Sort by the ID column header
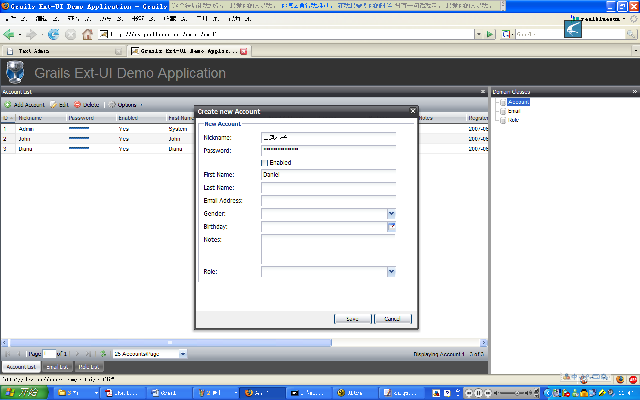The image size is (640, 400). tap(8, 118)
